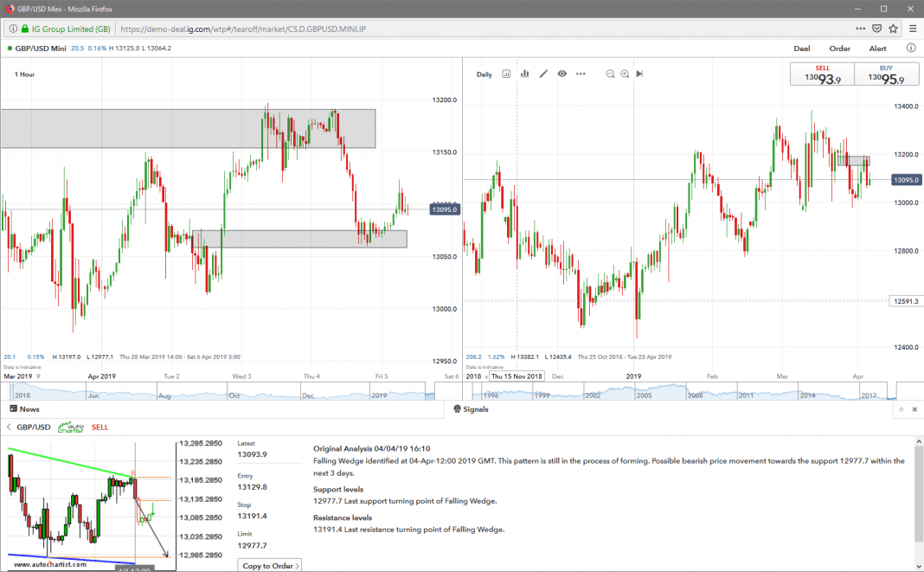Viewport: 924px width, 572px height.
Task: Switch to the Order tab
Action: (840, 48)
